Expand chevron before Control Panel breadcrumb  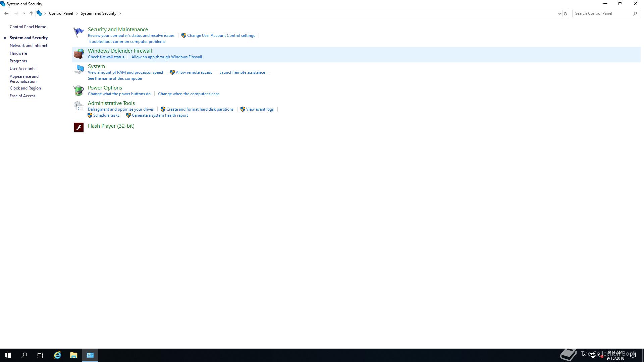[45, 13]
